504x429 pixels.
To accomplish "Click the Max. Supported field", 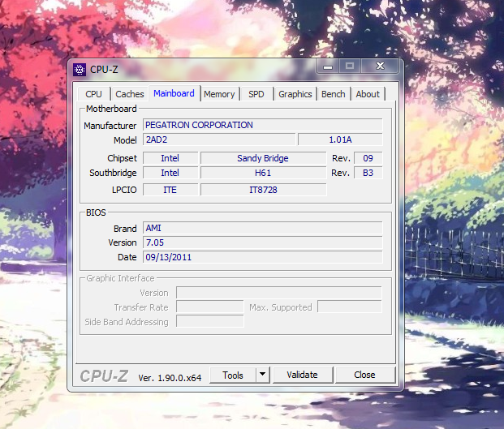I will 350,307.
